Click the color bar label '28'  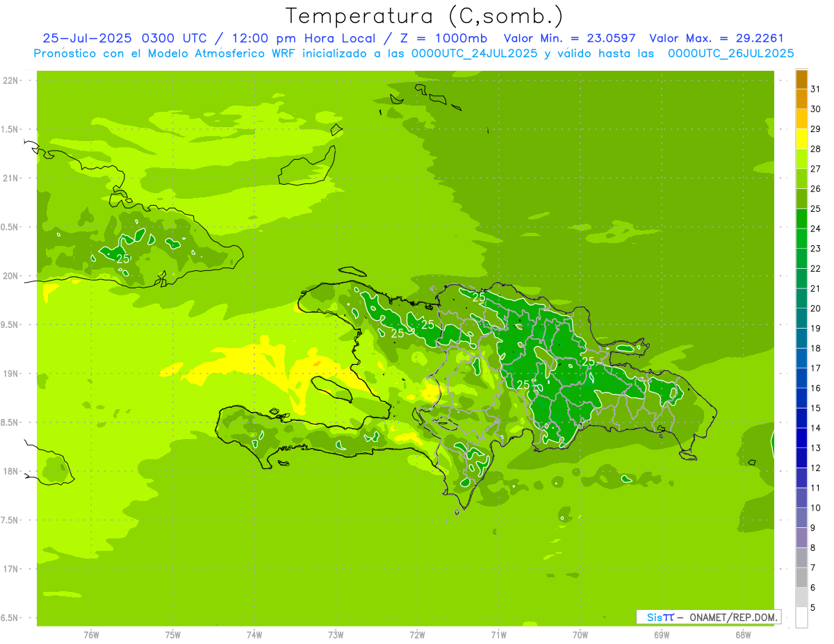coord(815,149)
